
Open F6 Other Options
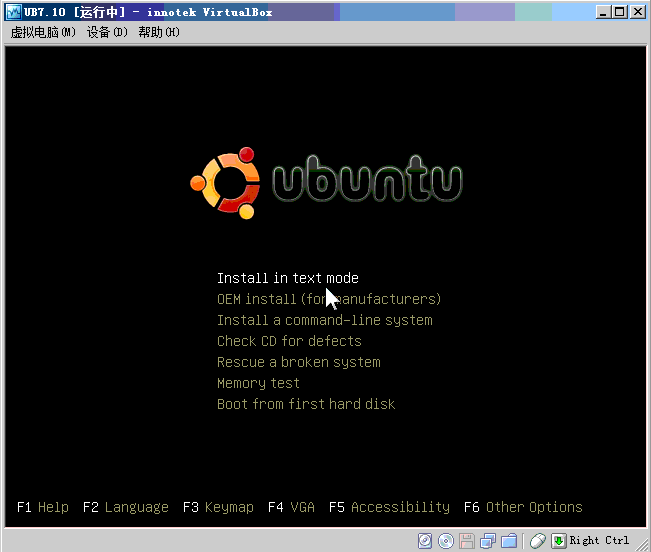pos(523,507)
